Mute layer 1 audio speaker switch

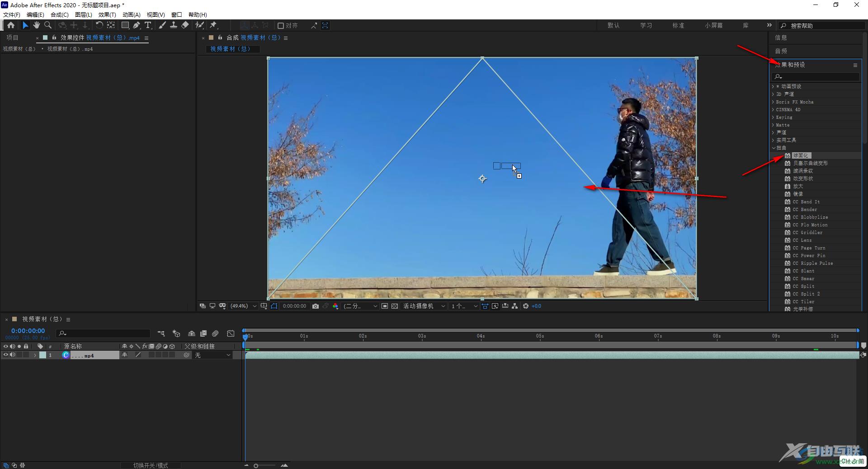[13, 355]
